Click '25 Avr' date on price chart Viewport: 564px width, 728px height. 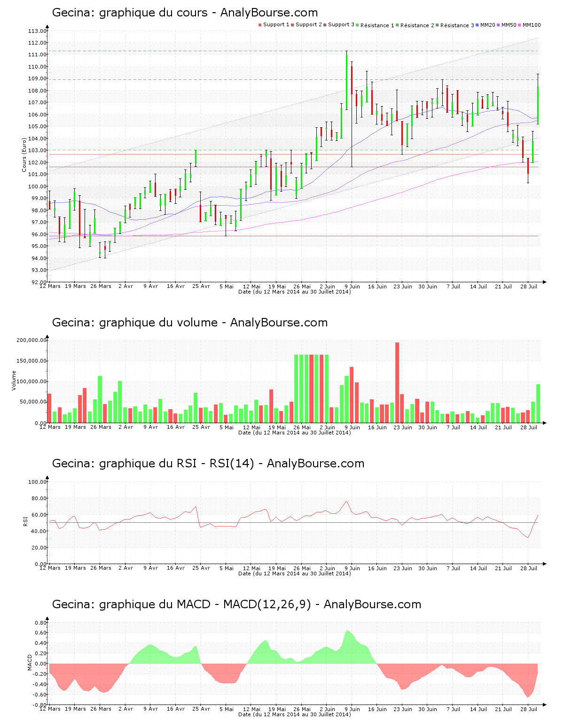pos(201,287)
